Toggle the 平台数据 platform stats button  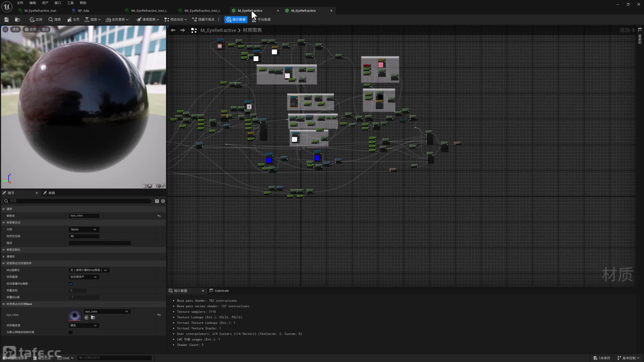(261, 20)
